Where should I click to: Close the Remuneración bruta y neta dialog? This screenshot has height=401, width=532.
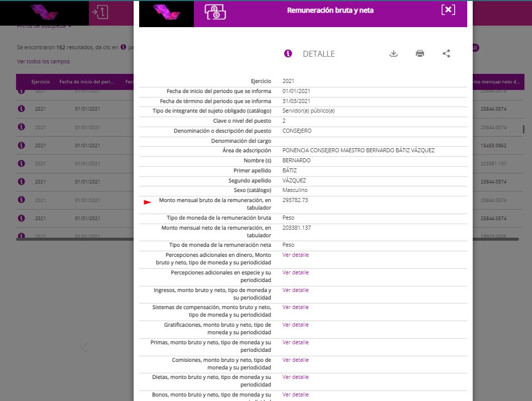click(x=448, y=10)
